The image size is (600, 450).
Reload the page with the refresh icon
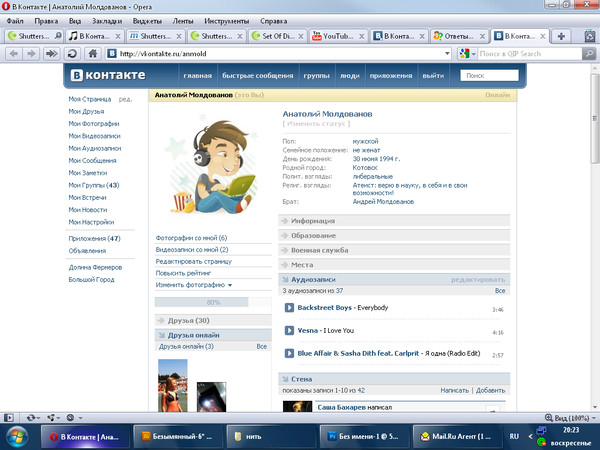(x=72, y=54)
